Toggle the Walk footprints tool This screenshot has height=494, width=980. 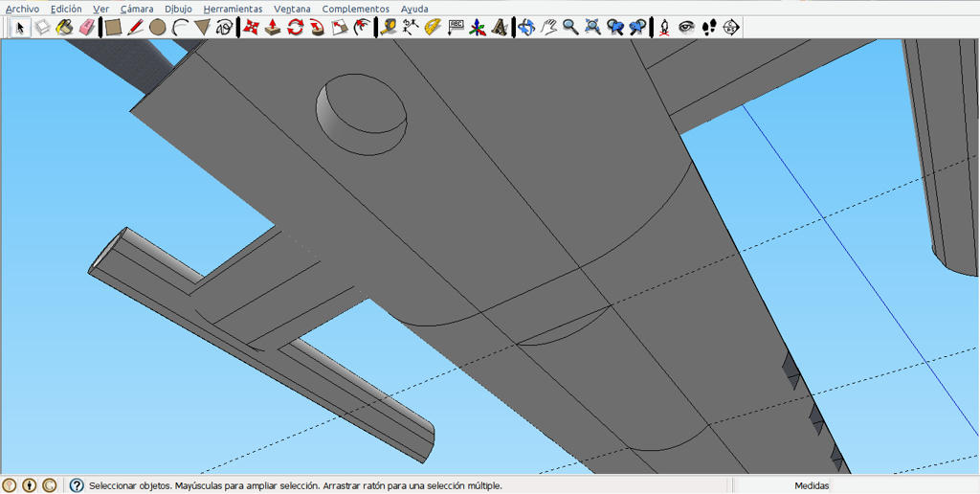(x=709, y=27)
